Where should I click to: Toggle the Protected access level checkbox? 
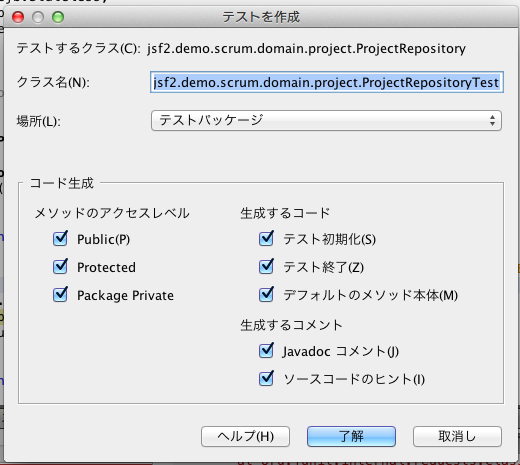(60, 267)
